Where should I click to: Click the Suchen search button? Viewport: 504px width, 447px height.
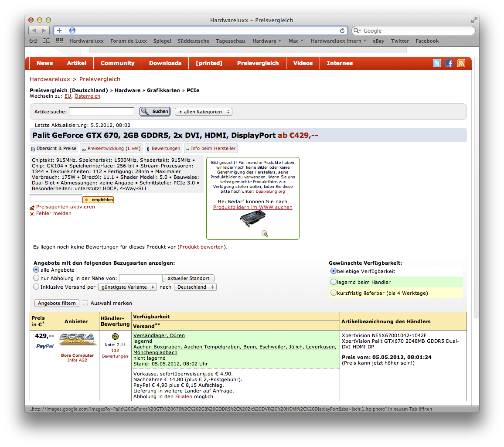pyautogui.click(x=155, y=112)
